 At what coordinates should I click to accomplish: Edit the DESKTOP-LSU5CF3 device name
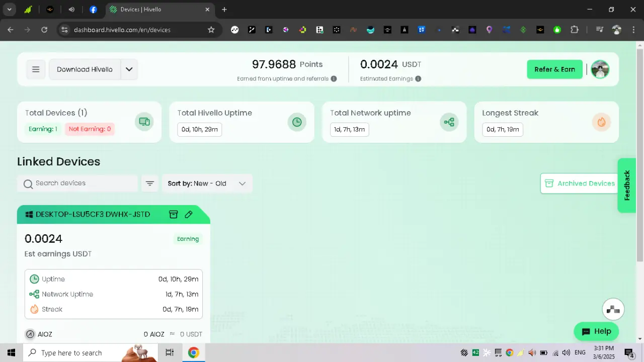click(x=189, y=214)
